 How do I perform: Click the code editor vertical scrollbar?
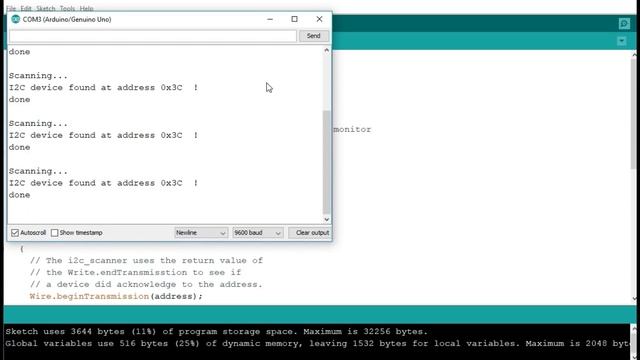pos(634,114)
